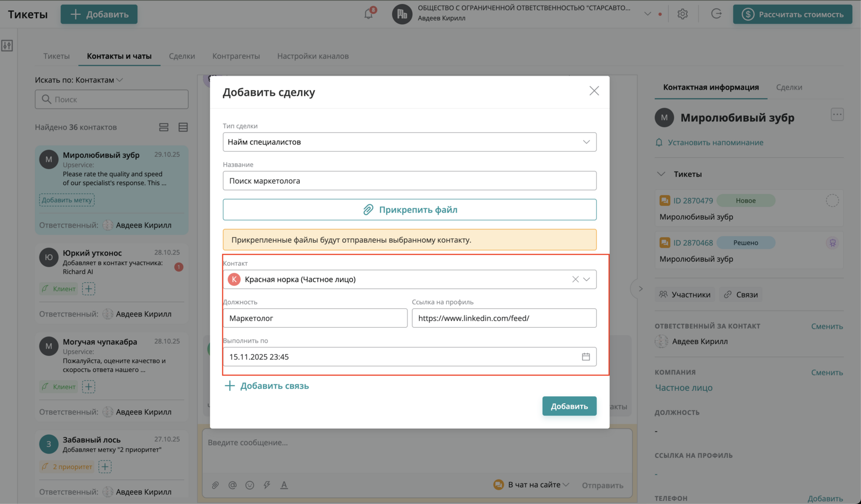The image size is (861, 504).
Task: Click the refresh icon in top bar
Action: [716, 14]
